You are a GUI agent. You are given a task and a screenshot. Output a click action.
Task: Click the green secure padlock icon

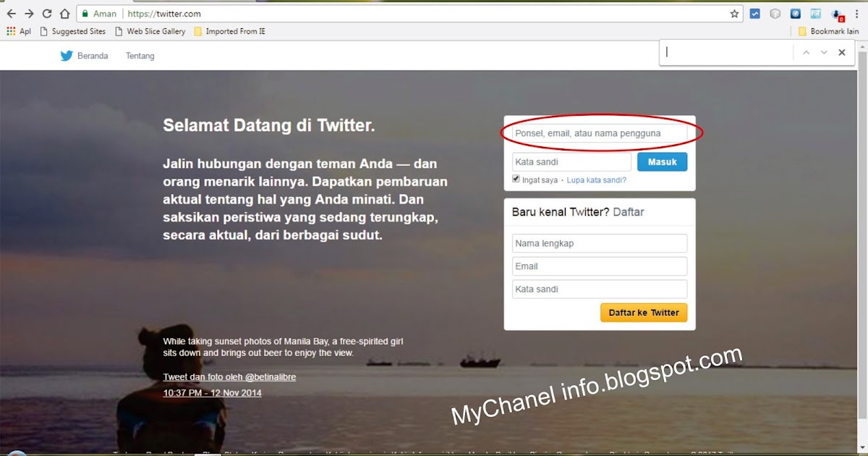tap(85, 14)
